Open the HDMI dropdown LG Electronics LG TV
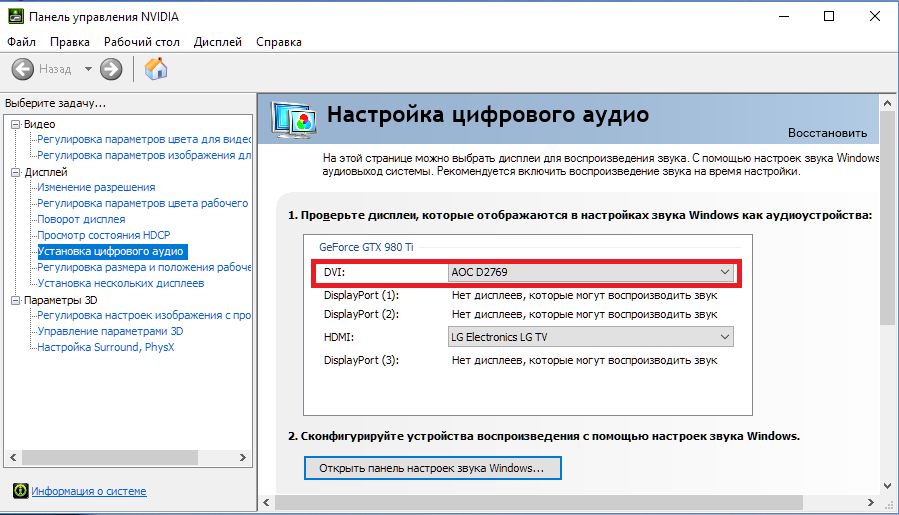Viewport: 899px width, 515px height. [x=591, y=337]
